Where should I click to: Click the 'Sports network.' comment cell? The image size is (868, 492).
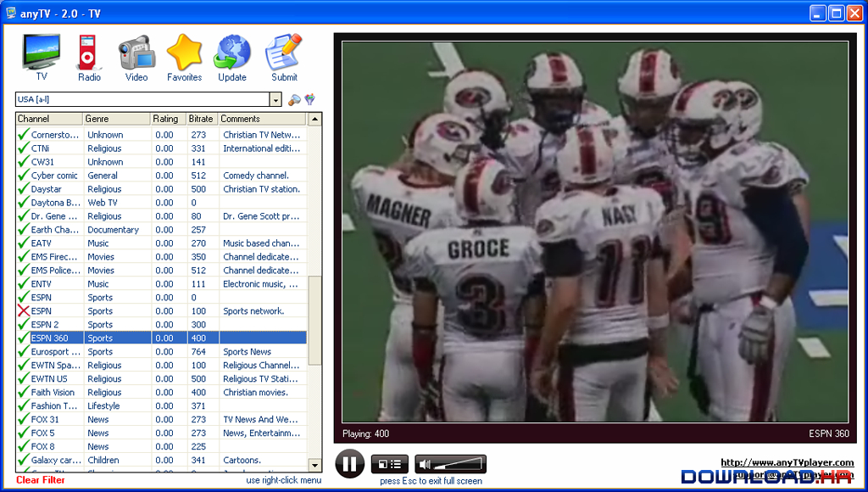pos(253,310)
